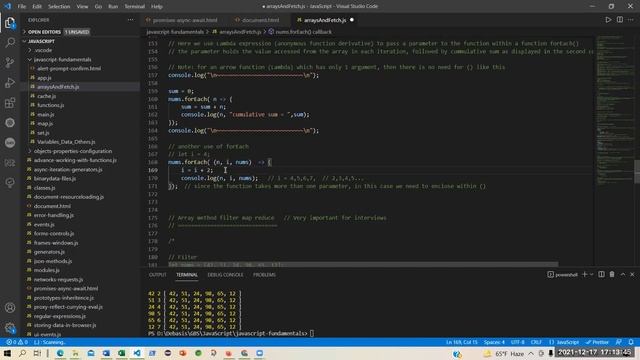Image resolution: width=640 pixels, height=360 pixels.
Task: Open the Explorer view in activity bar
Action: pyautogui.click(x=10, y=23)
